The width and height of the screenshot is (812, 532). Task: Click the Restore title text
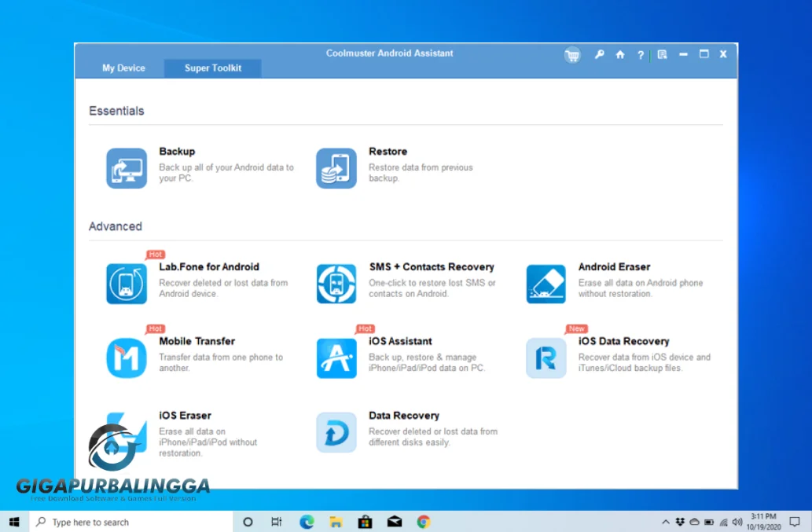tap(388, 152)
